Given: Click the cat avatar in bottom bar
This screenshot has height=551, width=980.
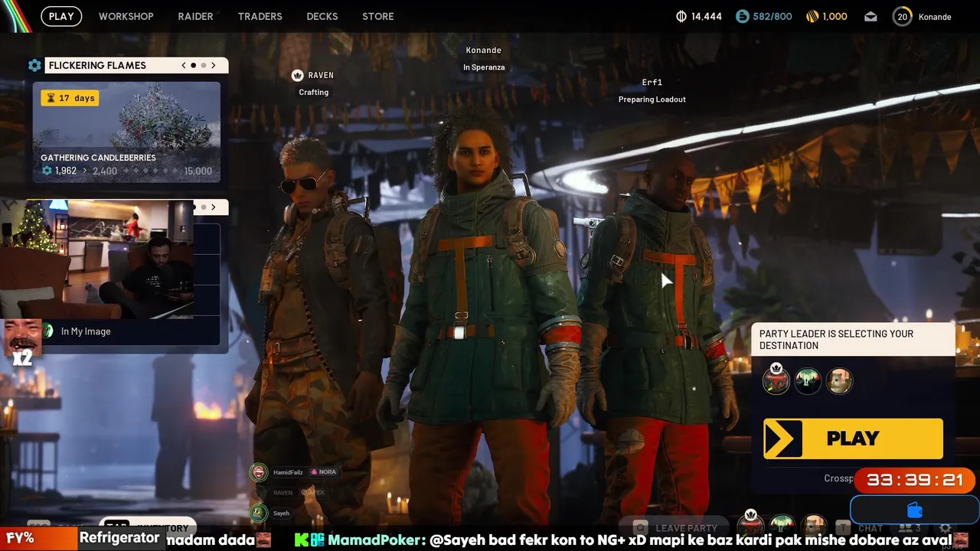Looking at the screenshot, I should coord(814,526).
